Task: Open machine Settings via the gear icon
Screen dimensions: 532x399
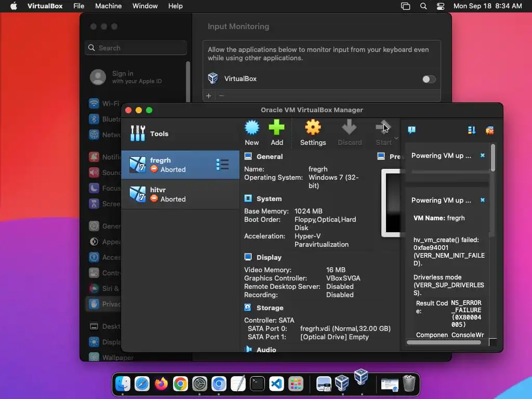Action: click(313, 128)
